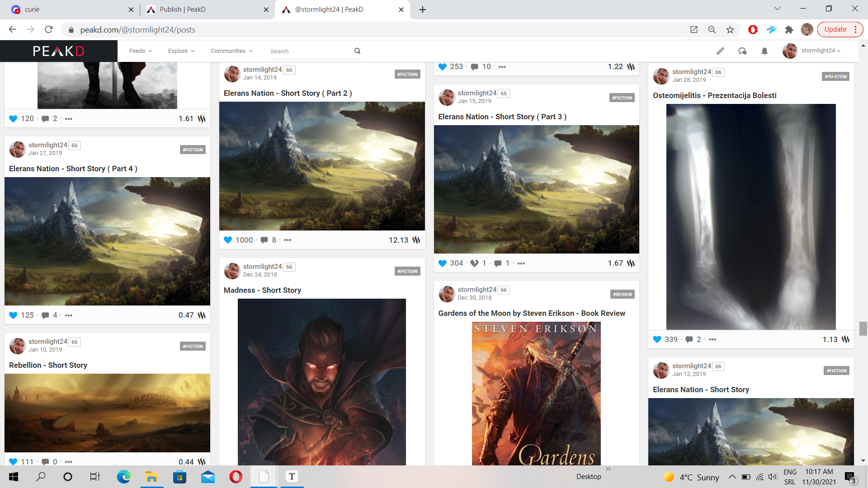Click the search magnifier icon in PeakD header
This screenshot has height=488, width=868.
click(x=357, y=51)
